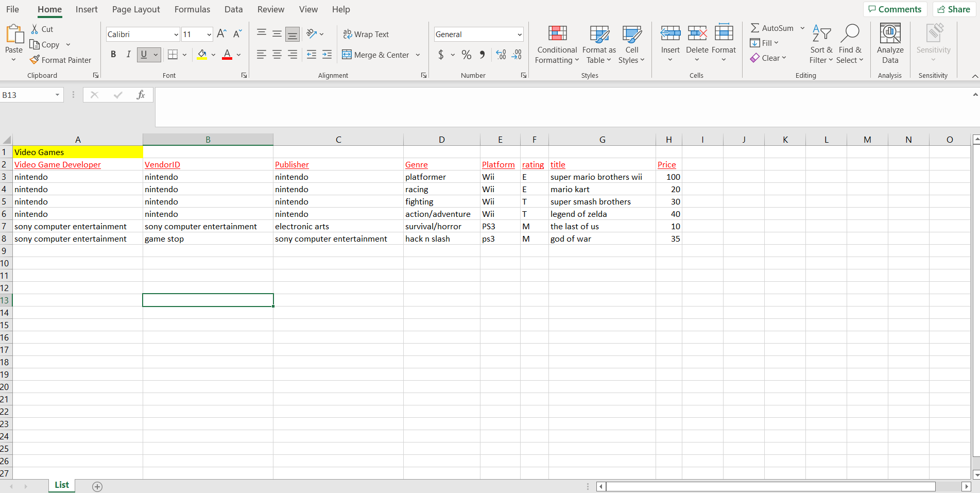Open the Number Format dropdown
The width and height of the screenshot is (980, 493).
(x=519, y=34)
